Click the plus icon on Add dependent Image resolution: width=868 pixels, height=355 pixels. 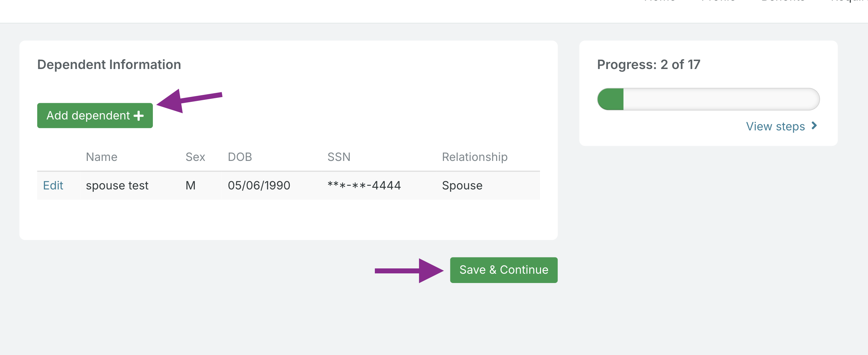[x=139, y=116]
